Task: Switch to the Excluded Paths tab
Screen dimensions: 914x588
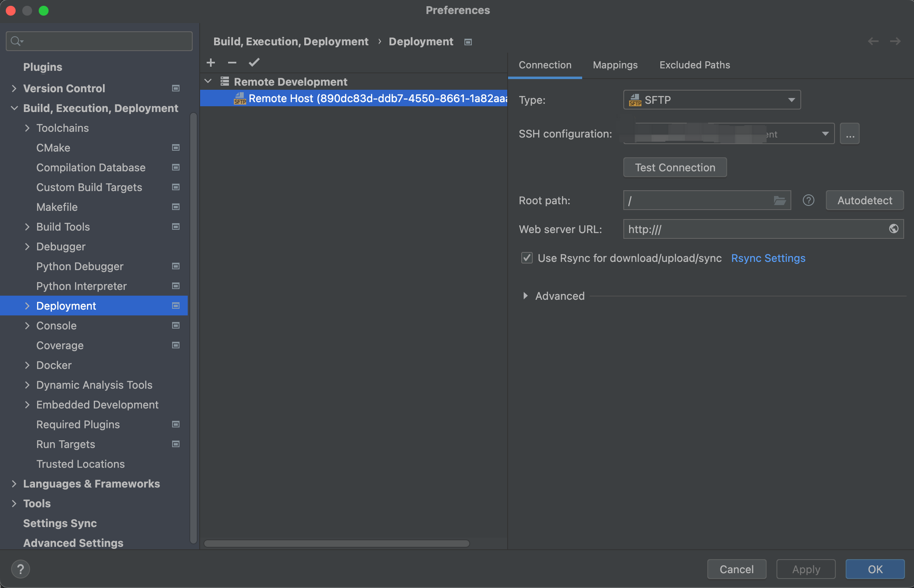Action: pyautogui.click(x=695, y=65)
